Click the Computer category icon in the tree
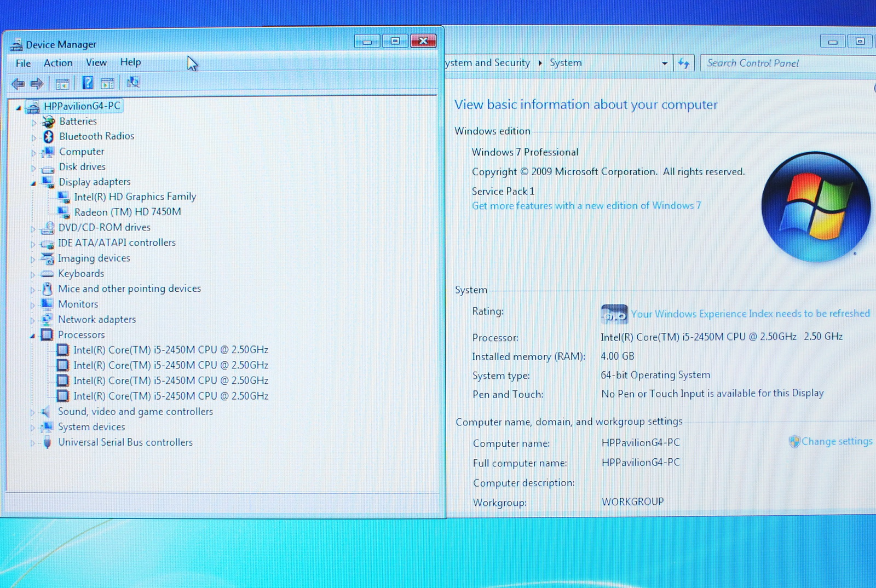This screenshot has height=588, width=876. 48,152
